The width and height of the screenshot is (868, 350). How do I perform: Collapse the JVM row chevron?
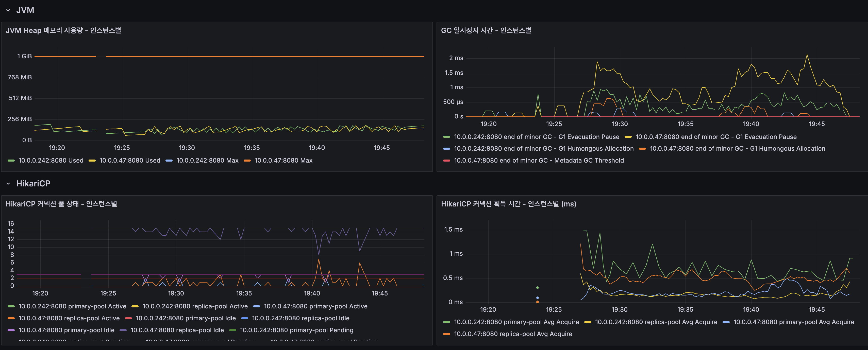pyautogui.click(x=8, y=10)
